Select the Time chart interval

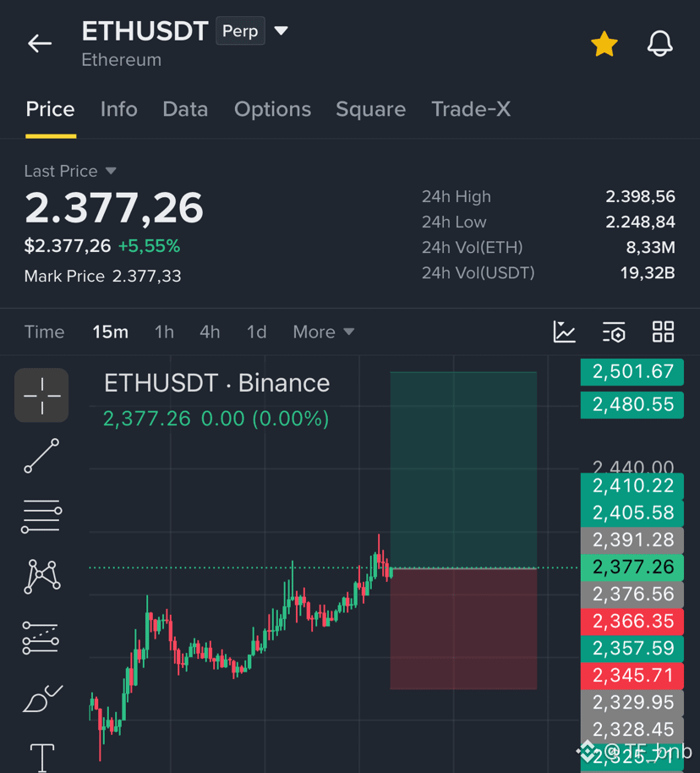pos(44,332)
